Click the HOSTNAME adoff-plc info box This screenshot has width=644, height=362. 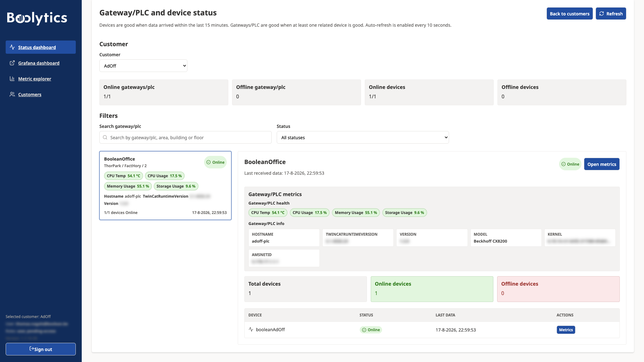pyautogui.click(x=284, y=238)
